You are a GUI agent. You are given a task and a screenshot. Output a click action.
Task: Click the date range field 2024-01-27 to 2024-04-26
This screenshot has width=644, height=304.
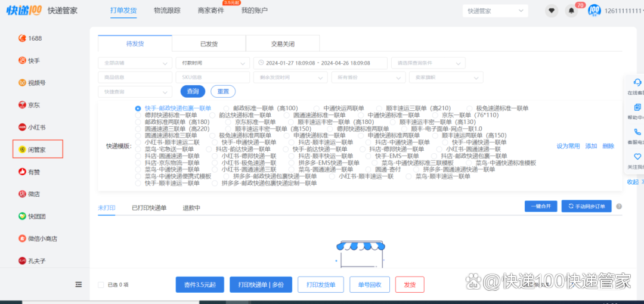point(320,63)
